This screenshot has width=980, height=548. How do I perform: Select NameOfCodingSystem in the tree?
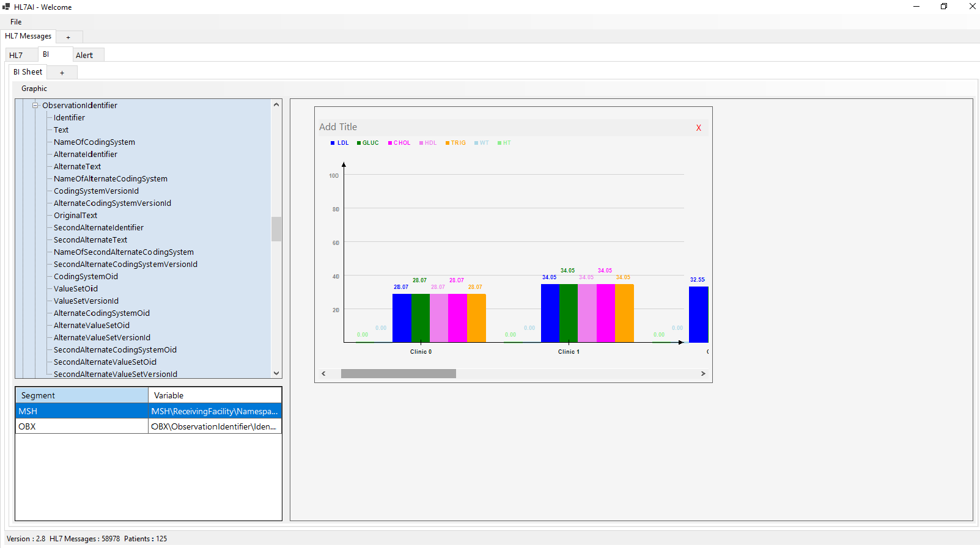click(94, 142)
